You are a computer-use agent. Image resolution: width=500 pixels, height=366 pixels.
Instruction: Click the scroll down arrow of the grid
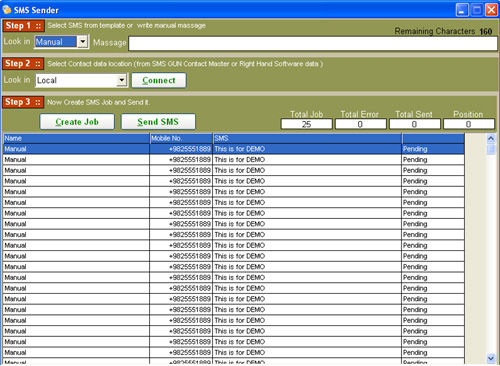[x=491, y=358]
